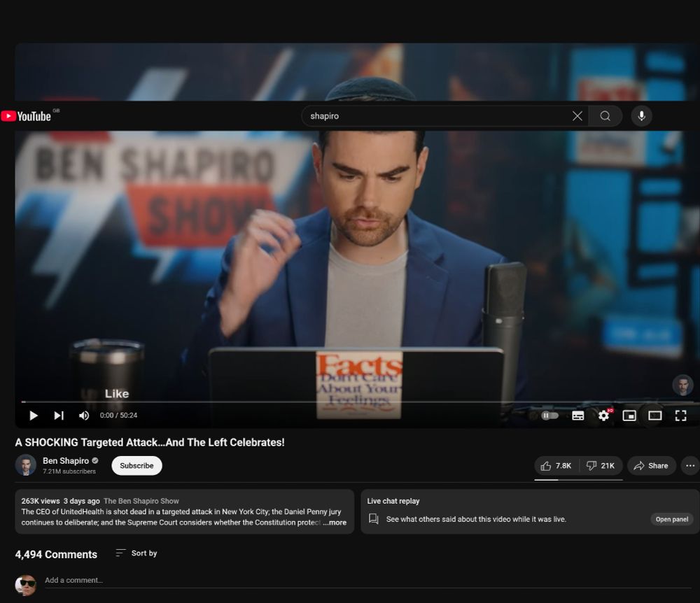The image size is (700, 603).
Task: Open the player settings gear
Action: 603,416
